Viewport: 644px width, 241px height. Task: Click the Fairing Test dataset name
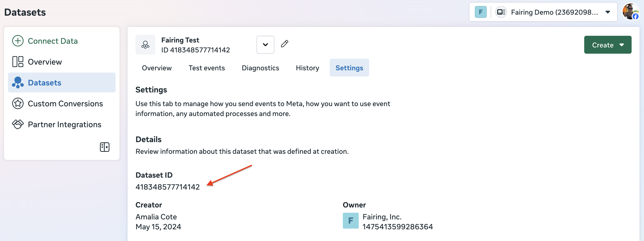tap(180, 40)
